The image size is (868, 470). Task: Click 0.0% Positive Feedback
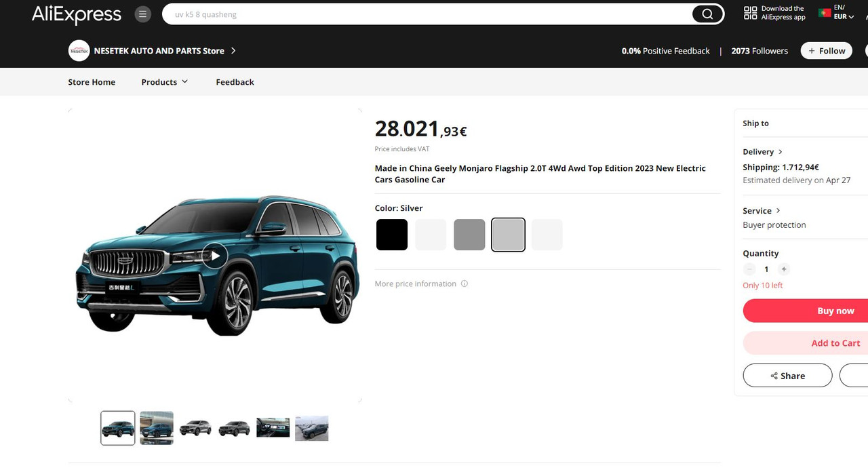pyautogui.click(x=666, y=51)
